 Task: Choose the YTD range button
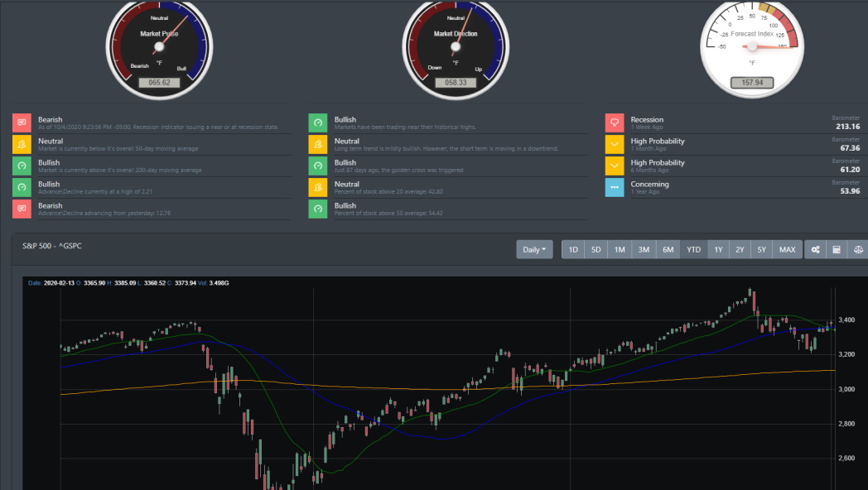(693, 249)
